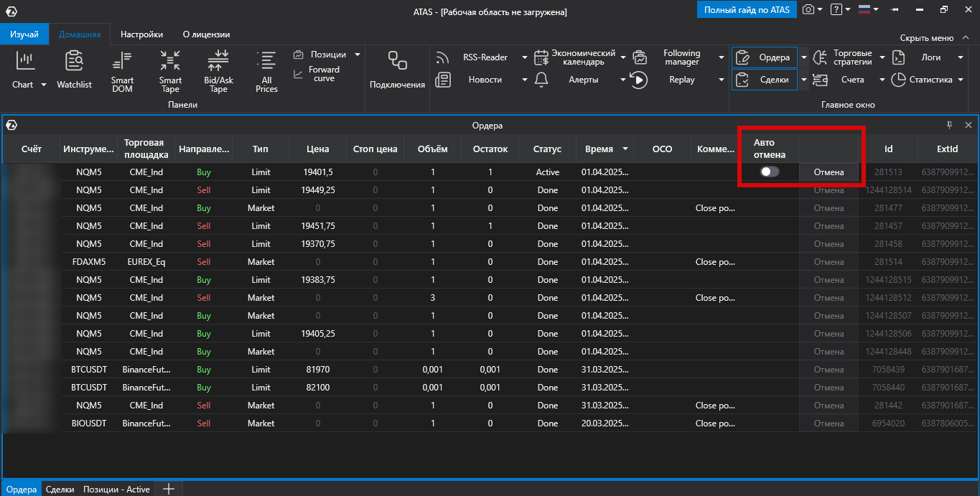This screenshot has height=496, width=980.
Task: Sort by the Время column header
Action: pos(605,149)
